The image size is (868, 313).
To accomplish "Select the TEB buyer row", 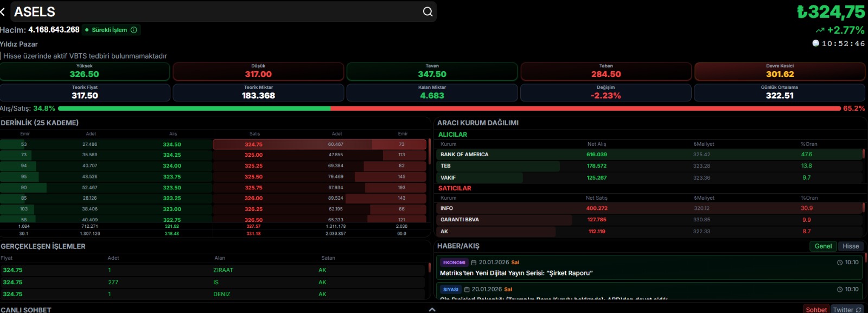I will click(649, 166).
